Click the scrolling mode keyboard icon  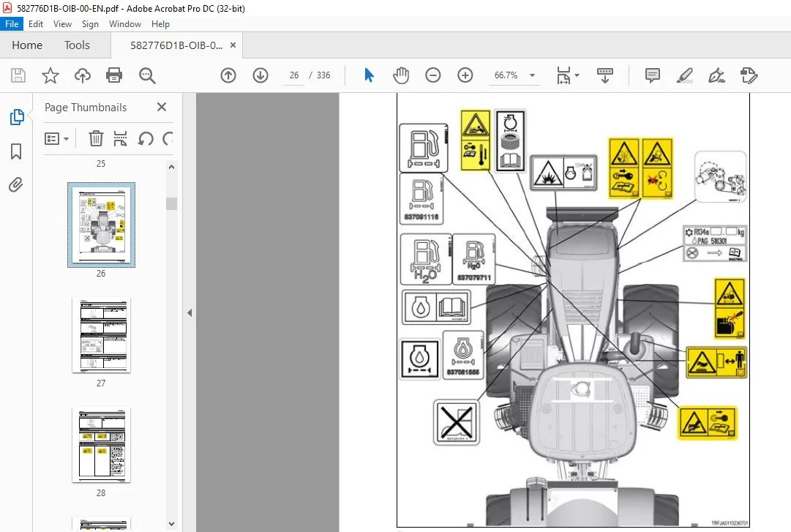coord(605,75)
